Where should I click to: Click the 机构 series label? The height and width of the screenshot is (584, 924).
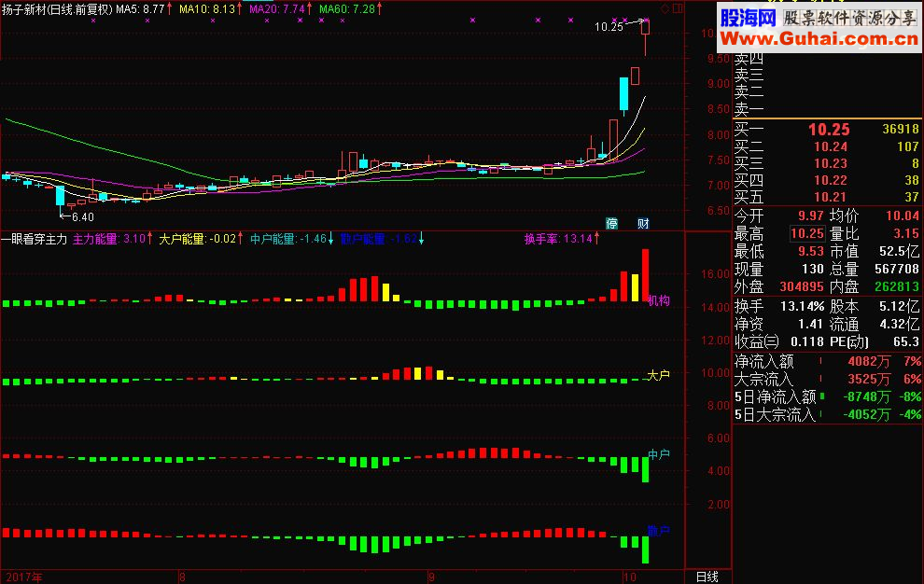pos(659,300)
